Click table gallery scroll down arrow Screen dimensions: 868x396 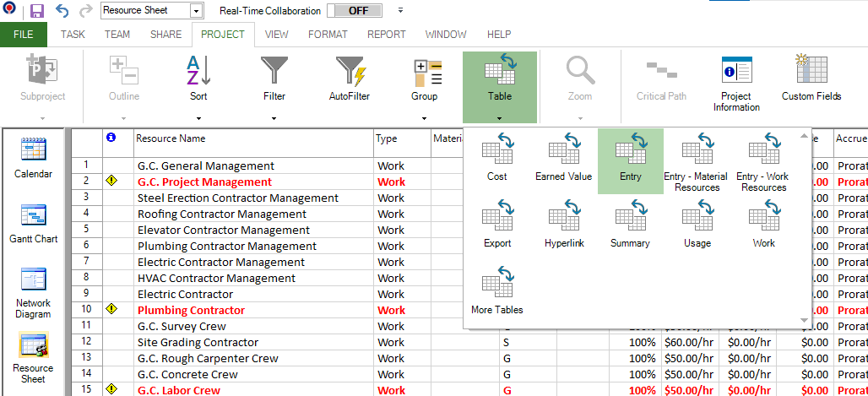804,321
